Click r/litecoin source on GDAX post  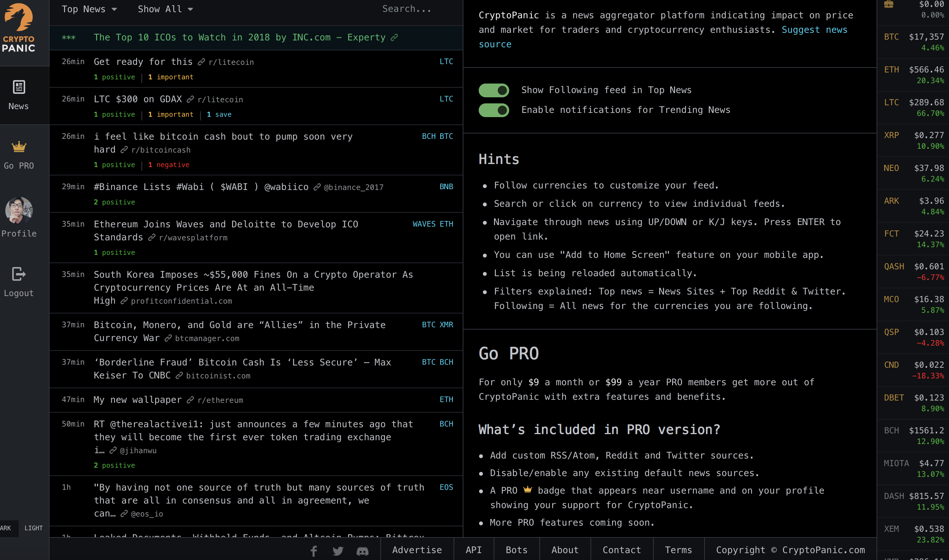tap(220, 100)
